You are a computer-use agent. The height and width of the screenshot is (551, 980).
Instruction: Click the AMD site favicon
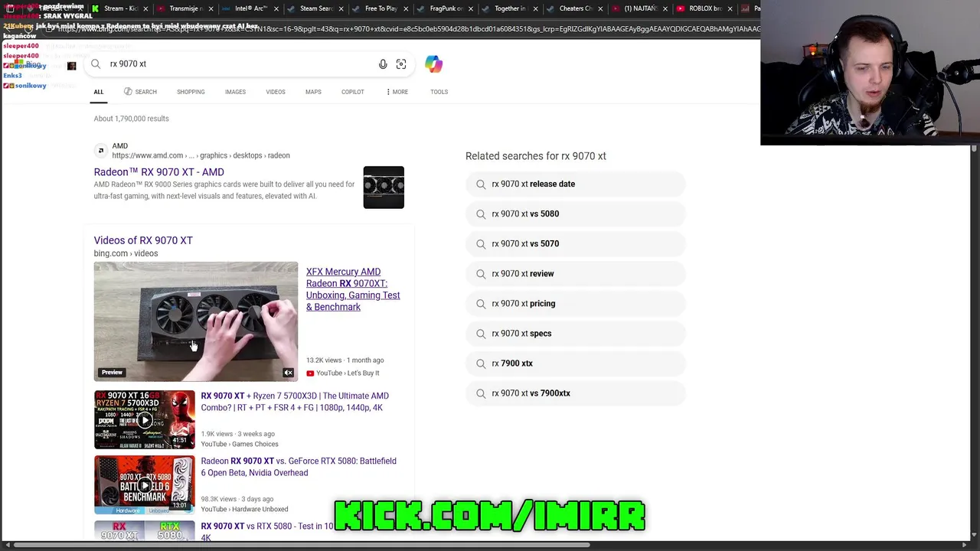[100, 151]
